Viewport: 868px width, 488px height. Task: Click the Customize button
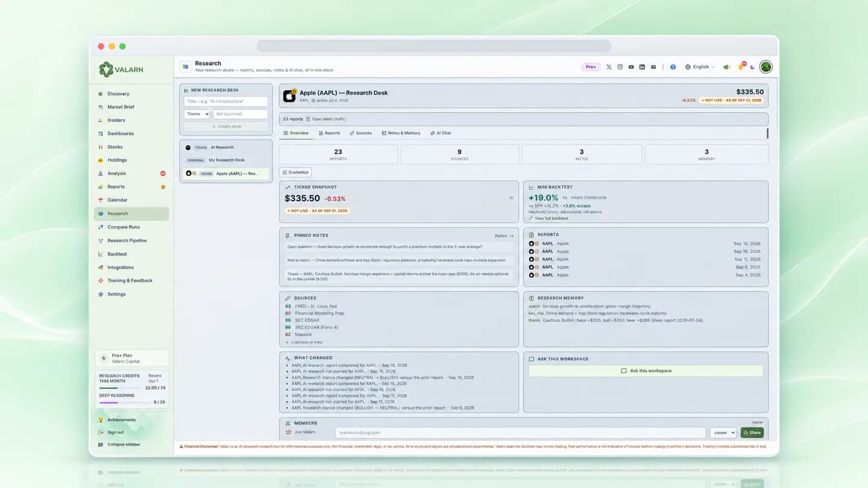point(295,172)
